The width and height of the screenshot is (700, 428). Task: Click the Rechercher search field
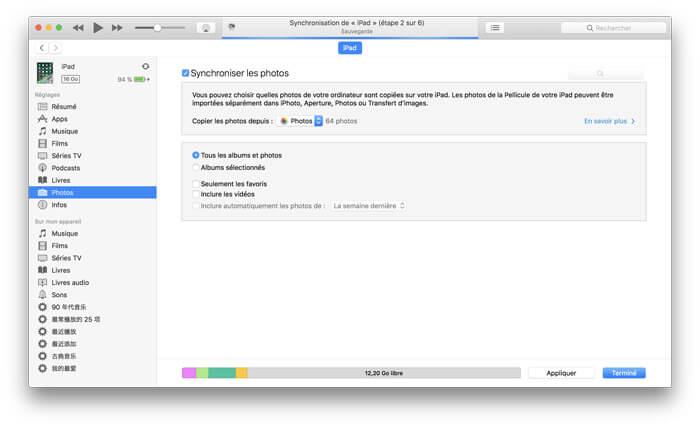click(613, 28)
